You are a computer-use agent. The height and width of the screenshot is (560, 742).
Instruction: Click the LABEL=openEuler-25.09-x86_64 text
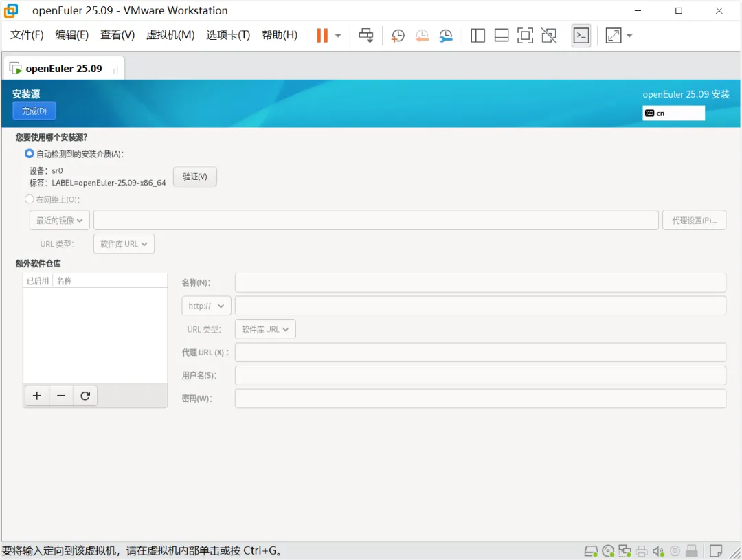point(109,183)
